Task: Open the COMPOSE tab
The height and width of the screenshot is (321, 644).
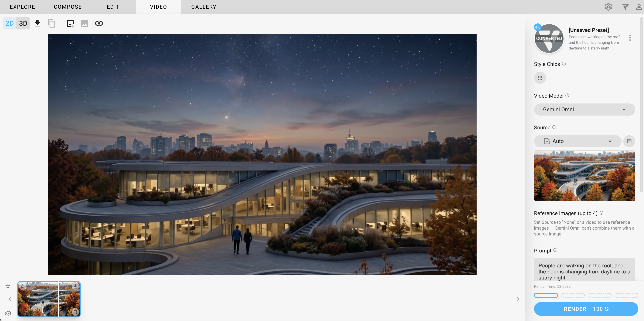Action: click(68, 7)
